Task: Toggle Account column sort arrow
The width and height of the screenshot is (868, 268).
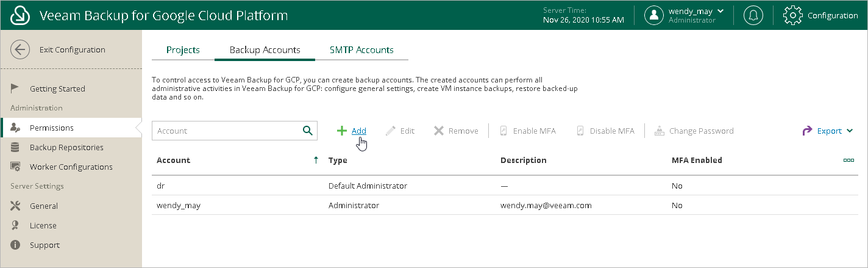Action: point(316,161)
